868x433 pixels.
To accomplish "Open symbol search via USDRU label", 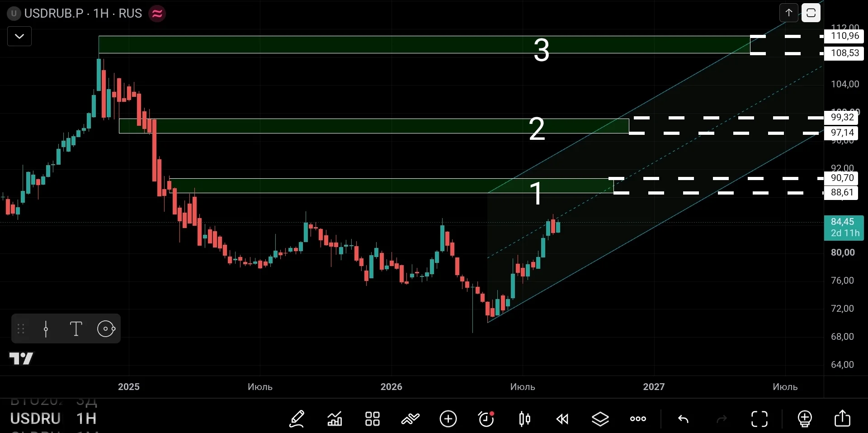I will [35, 419].
